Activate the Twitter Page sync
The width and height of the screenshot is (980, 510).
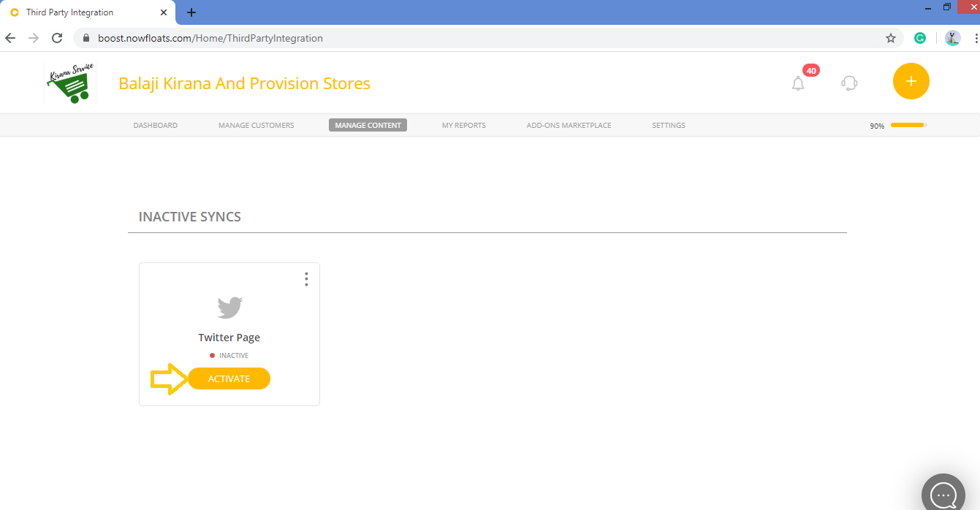coord(229,378)
